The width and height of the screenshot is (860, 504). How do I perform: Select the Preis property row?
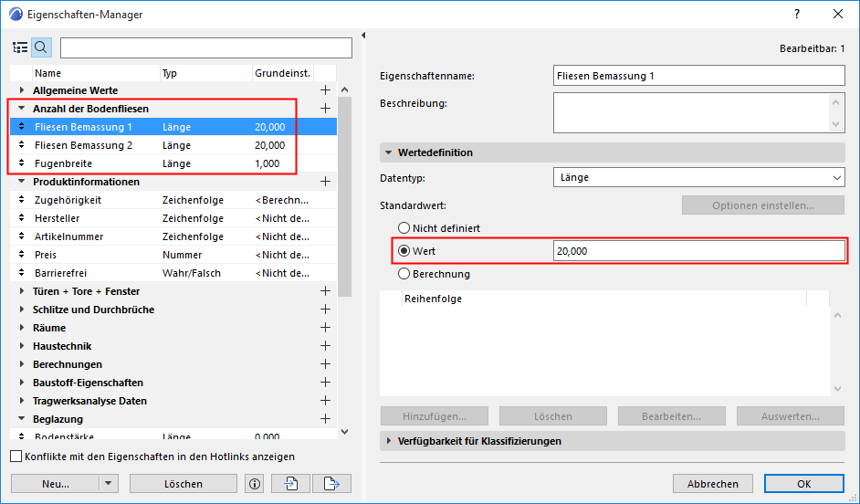coord(173,255)
